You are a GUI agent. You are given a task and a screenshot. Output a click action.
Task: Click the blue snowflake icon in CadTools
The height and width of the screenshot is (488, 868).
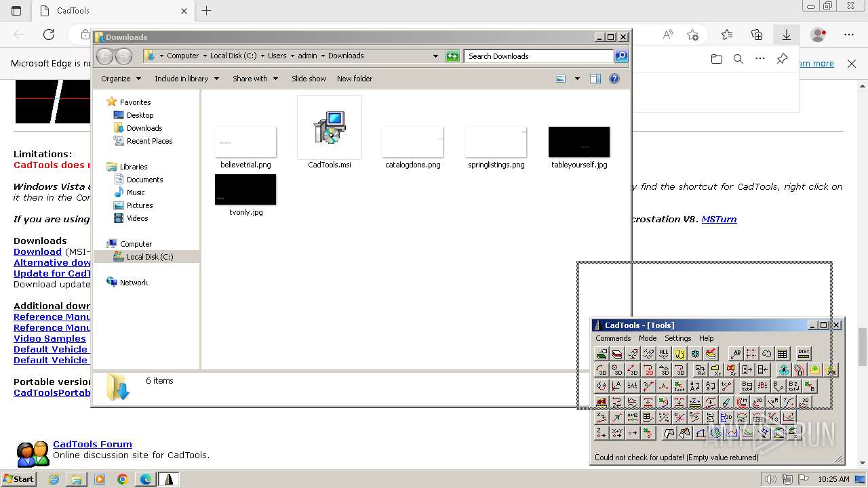695,353
